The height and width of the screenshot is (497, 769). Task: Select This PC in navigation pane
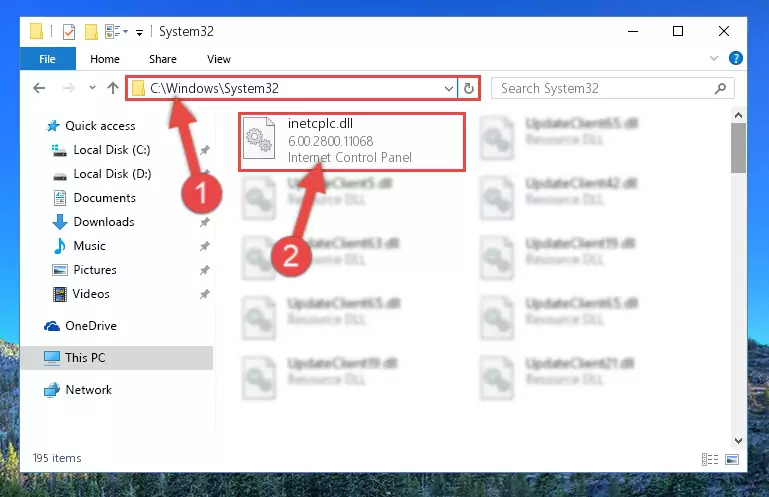click(117, 358)
